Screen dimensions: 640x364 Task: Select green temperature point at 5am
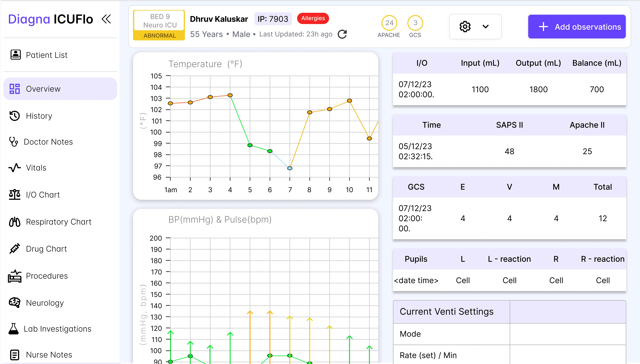250,145
